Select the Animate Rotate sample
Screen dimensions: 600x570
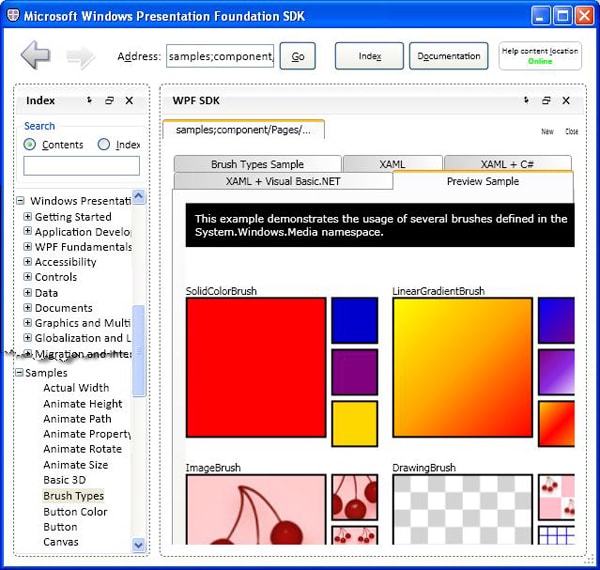82,449
